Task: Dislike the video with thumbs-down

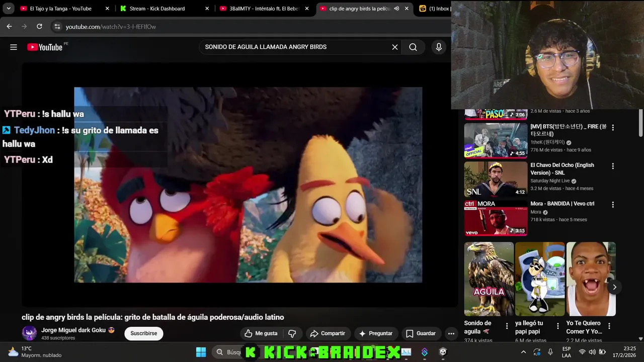Action: coord(292,333)
